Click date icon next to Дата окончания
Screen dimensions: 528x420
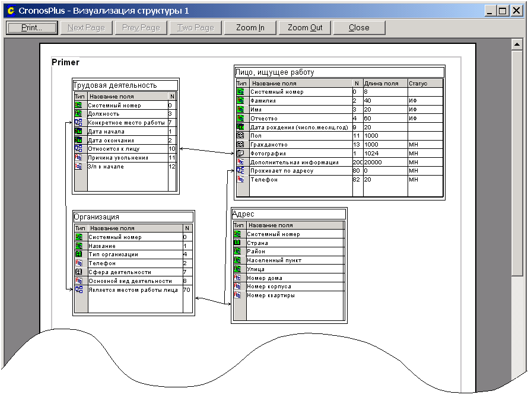(x=78, y=140)
